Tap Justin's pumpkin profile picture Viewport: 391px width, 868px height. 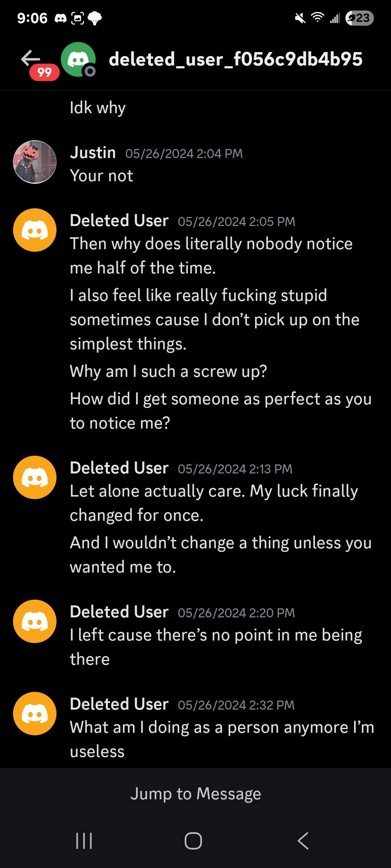click(x=35, y=162)
